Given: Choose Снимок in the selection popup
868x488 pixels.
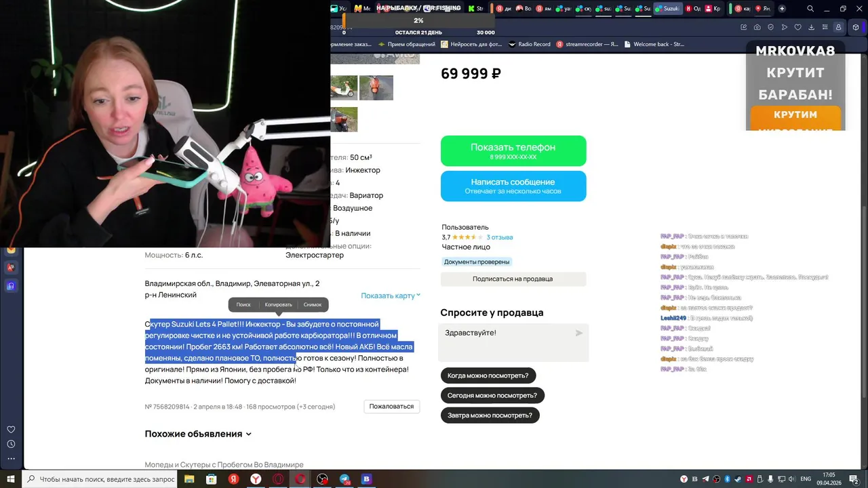Looking at the screenshot, I should [313, 305].
